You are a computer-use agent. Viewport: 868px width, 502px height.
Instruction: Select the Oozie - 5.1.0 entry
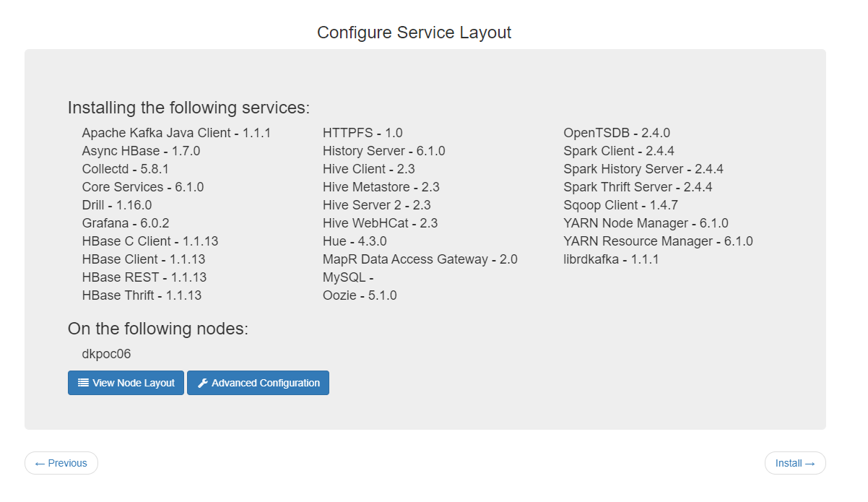click(x=360, y=295)
